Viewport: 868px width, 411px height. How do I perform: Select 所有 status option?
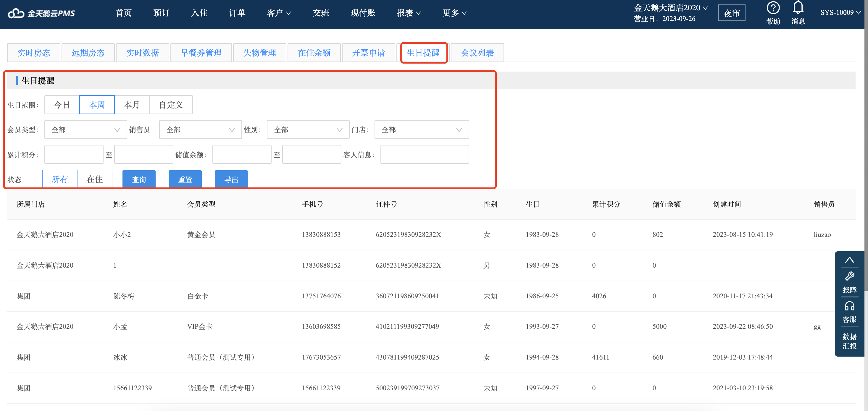(60, 179)
